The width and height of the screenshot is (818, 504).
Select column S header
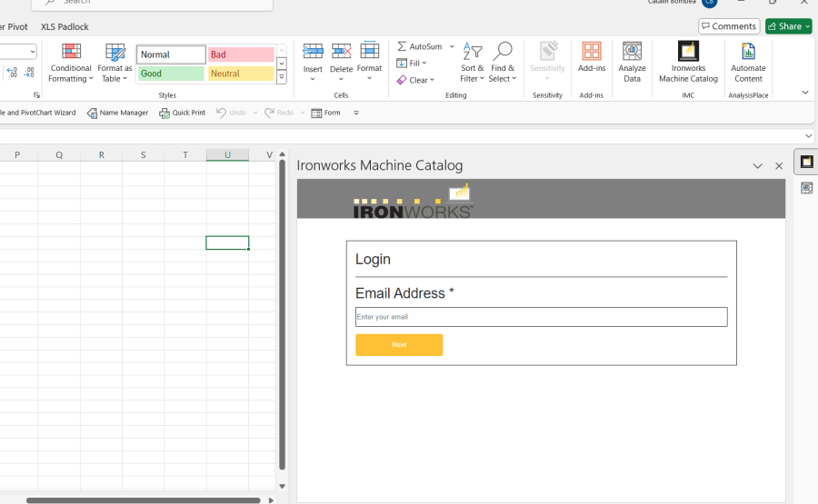[x=143, y=154]
